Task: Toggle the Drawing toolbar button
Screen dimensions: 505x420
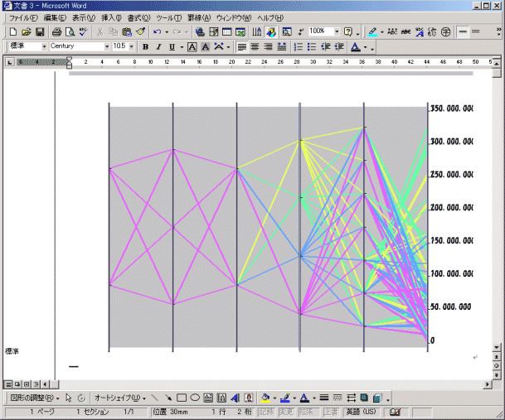Action: pos(271,31)
